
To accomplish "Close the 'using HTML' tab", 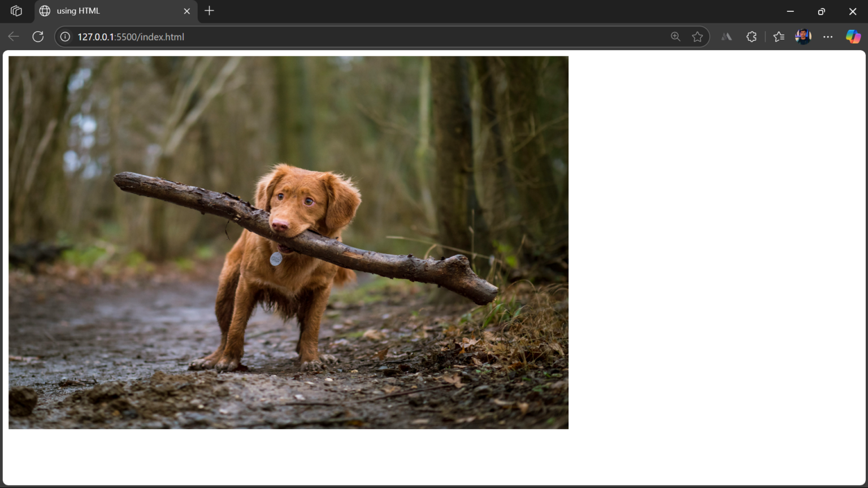I will 186,11.
